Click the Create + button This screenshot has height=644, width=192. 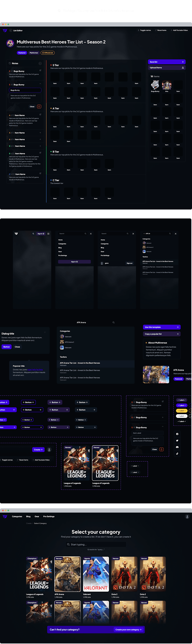38,449
